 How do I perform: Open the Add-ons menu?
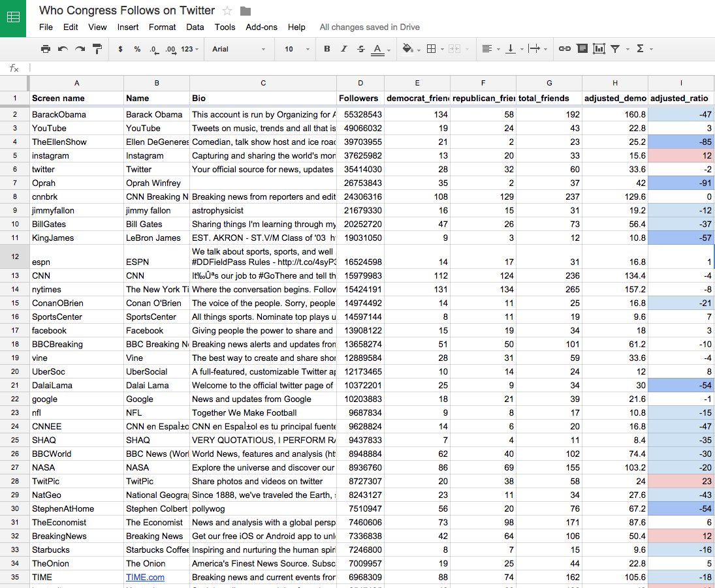point(261,27)
